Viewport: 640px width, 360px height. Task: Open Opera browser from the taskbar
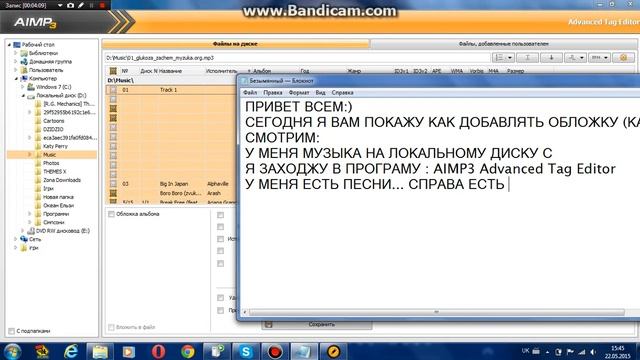pos(158,351)
